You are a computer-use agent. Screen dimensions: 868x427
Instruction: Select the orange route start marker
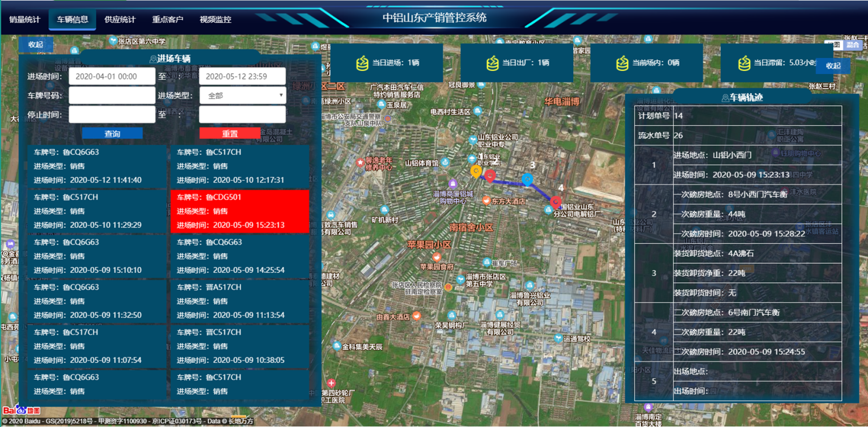pos(476,171)
